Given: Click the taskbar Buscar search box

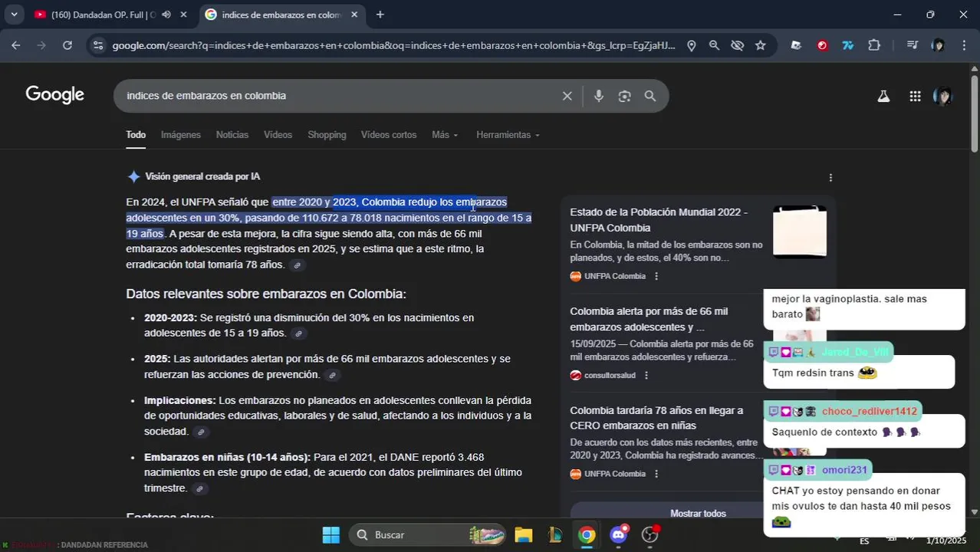Looking at the screenshot, I should (429, 534).
